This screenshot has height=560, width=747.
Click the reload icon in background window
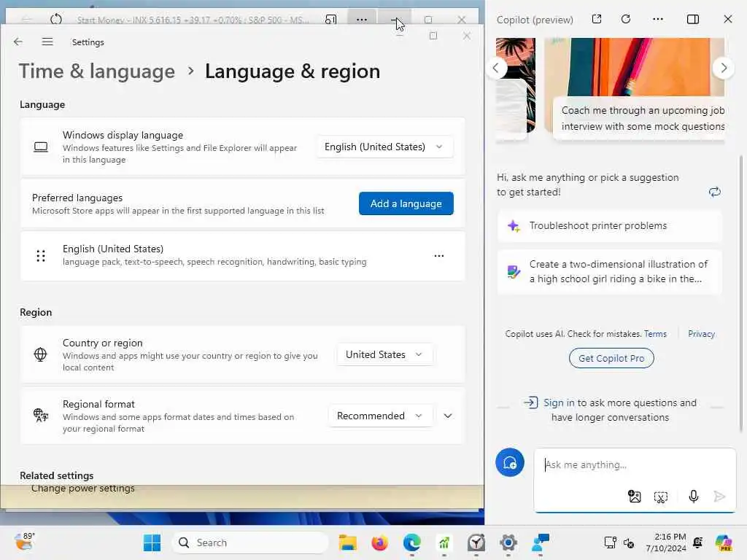[56, 20]
